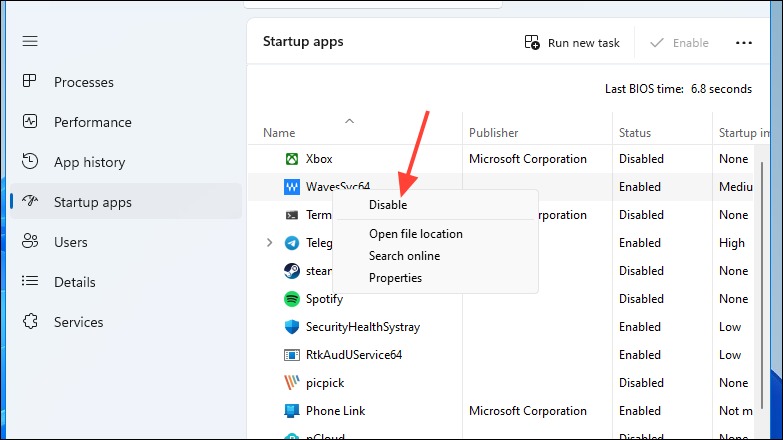Click Low impact value in SecurityHealthSystray row
783x440 pixels.
[730, 327]
